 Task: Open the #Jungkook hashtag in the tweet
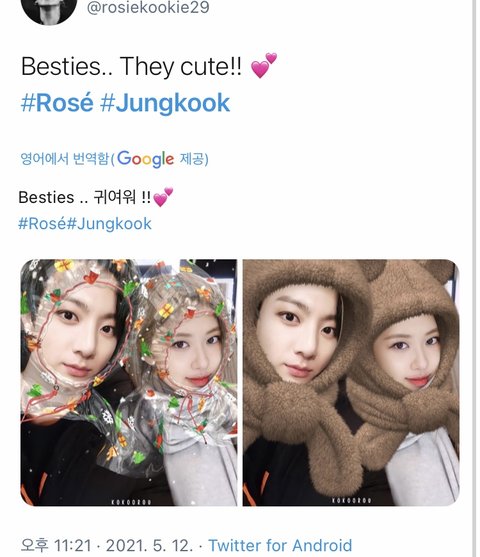[x=165, y=103]
